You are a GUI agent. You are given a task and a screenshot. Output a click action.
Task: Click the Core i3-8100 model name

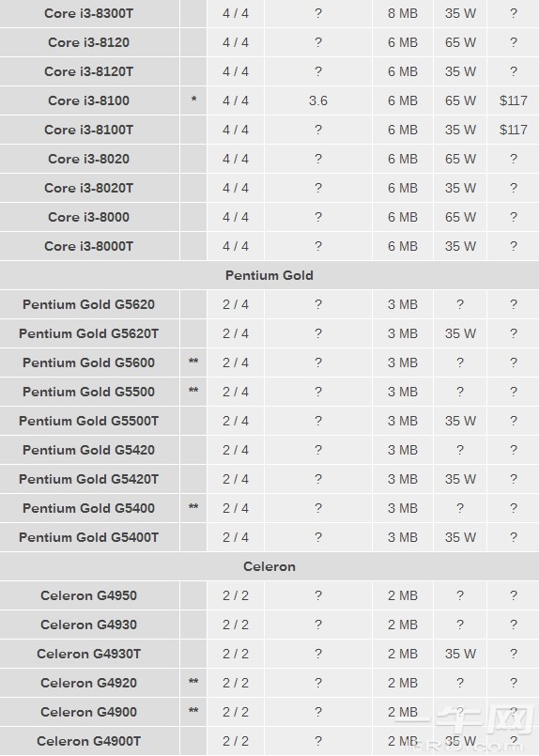tap(88, 100)
